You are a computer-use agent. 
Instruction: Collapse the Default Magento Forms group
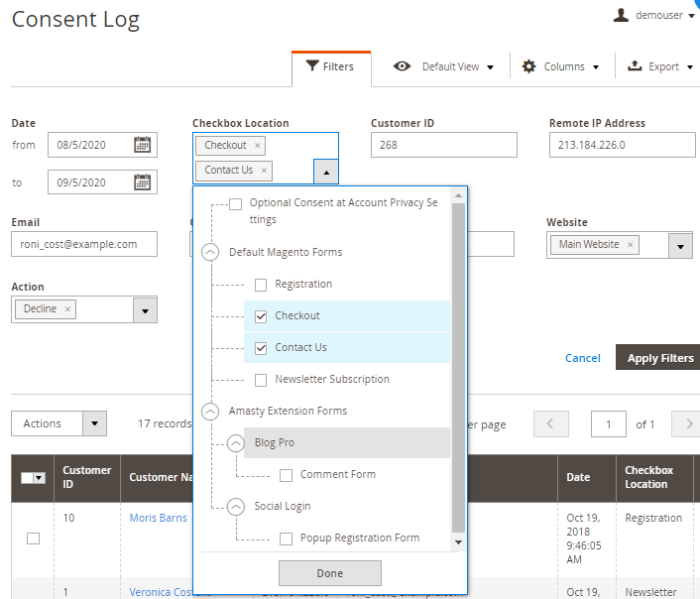coord(210,253)
